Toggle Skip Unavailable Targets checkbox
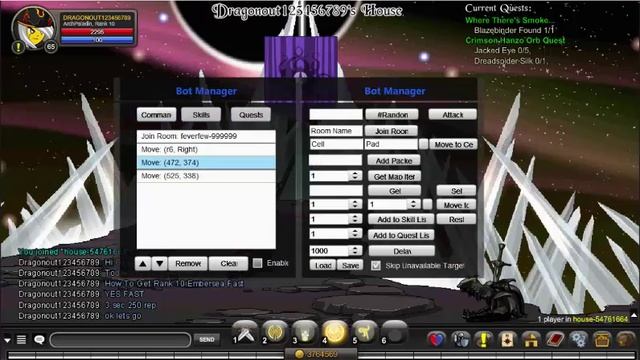Screen dimensions: 640x360 pos(376,266)
